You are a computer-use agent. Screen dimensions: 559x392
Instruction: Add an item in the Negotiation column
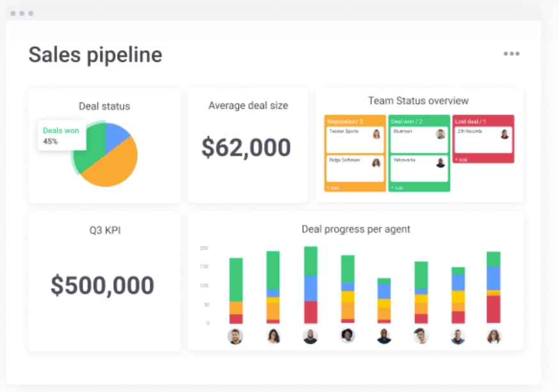coord(333,188)
